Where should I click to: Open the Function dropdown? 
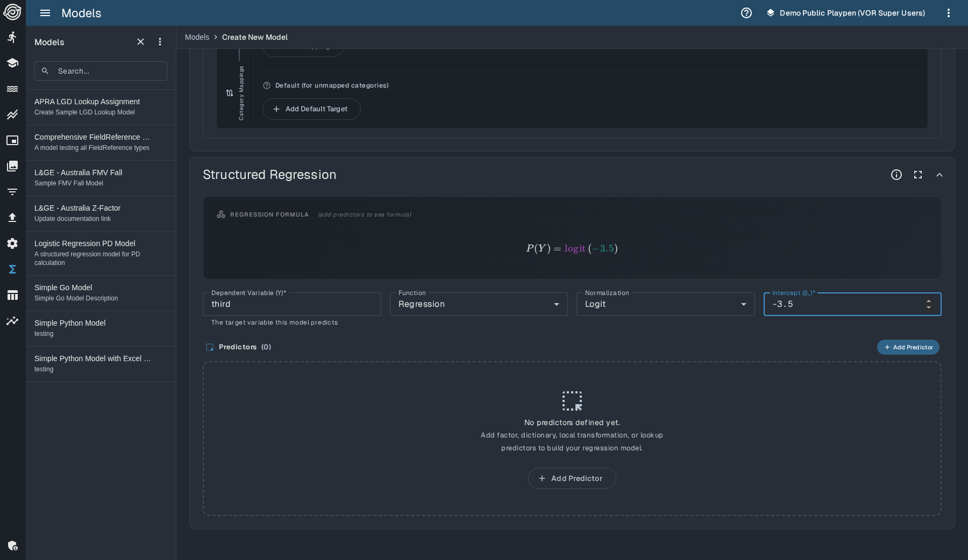pyautogui.click(x=478, y=304)
